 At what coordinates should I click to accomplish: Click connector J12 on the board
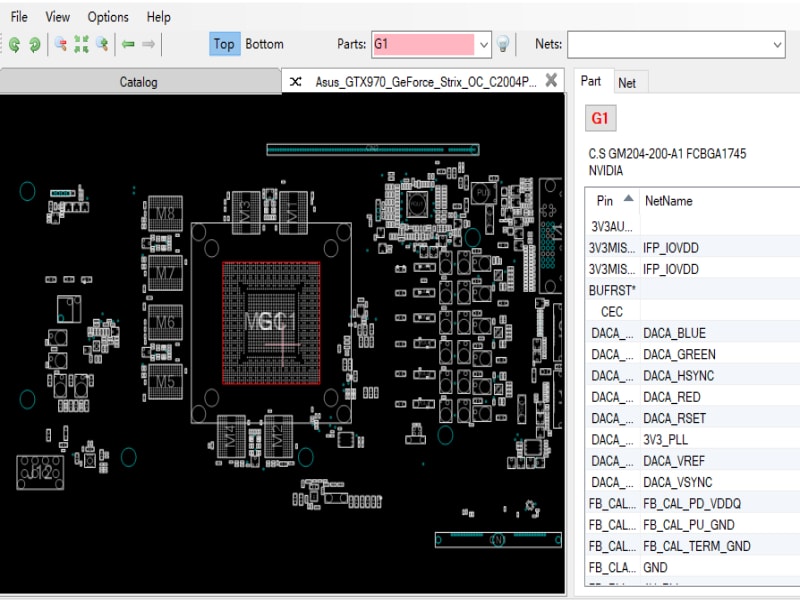[x=40, y=472]
